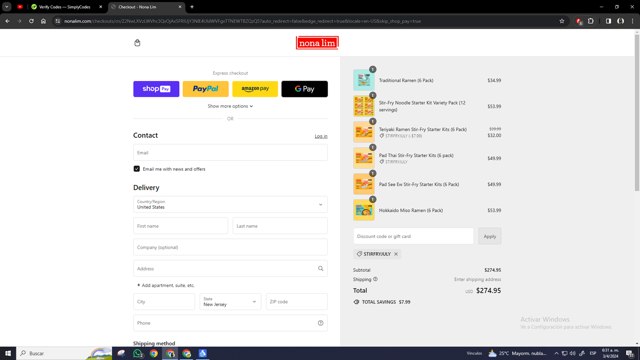The width and height of the screenshot is (640, 360).
Task: Open the State dropdown showing New Jersey
Action: point(230,302)
